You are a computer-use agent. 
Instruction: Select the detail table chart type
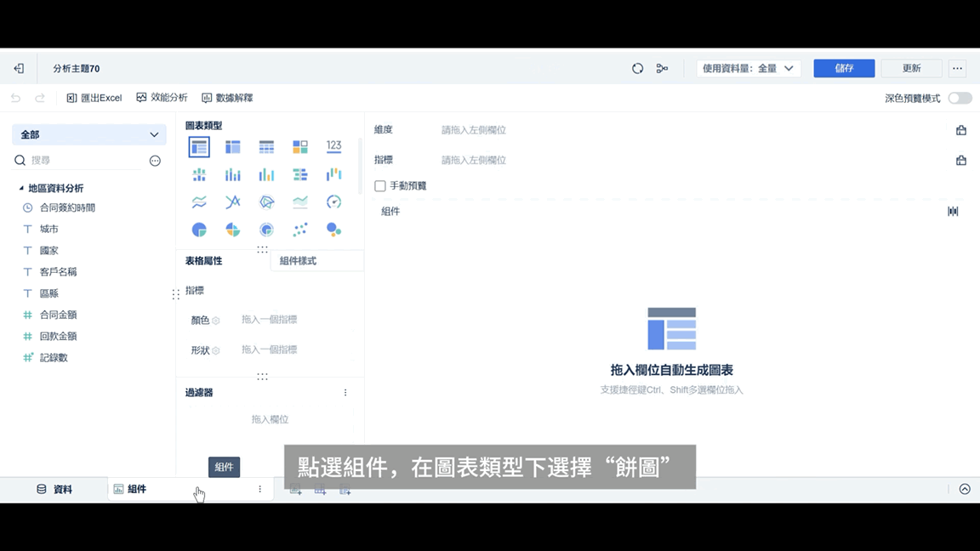[266, 147]
